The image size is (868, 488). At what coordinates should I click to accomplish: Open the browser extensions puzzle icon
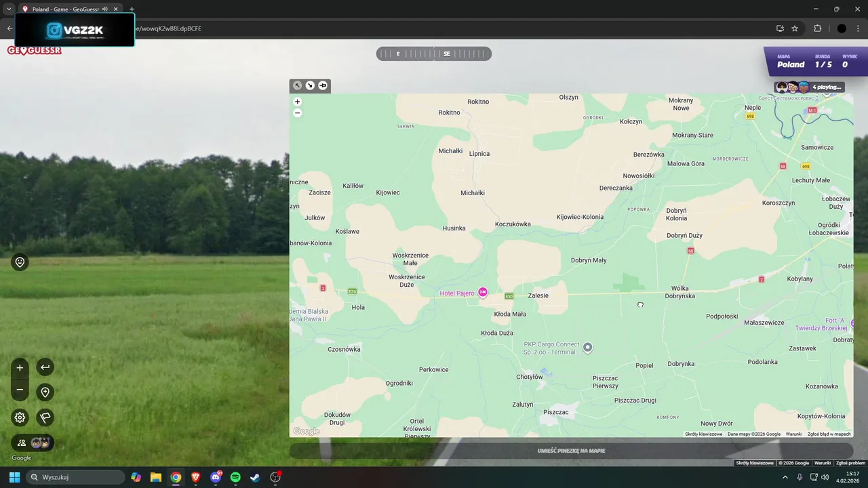pyautogui.click(x=817, y=28)
